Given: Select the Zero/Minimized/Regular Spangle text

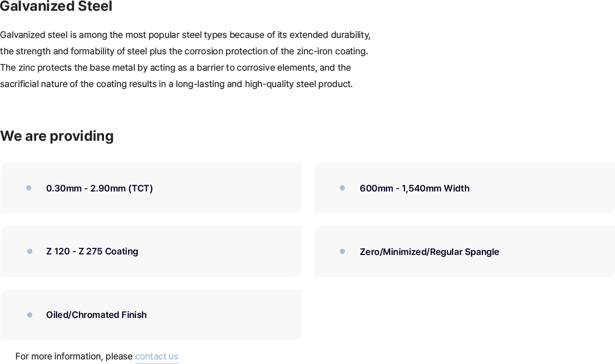Looking at the screenshot, I should coord(429,252).
